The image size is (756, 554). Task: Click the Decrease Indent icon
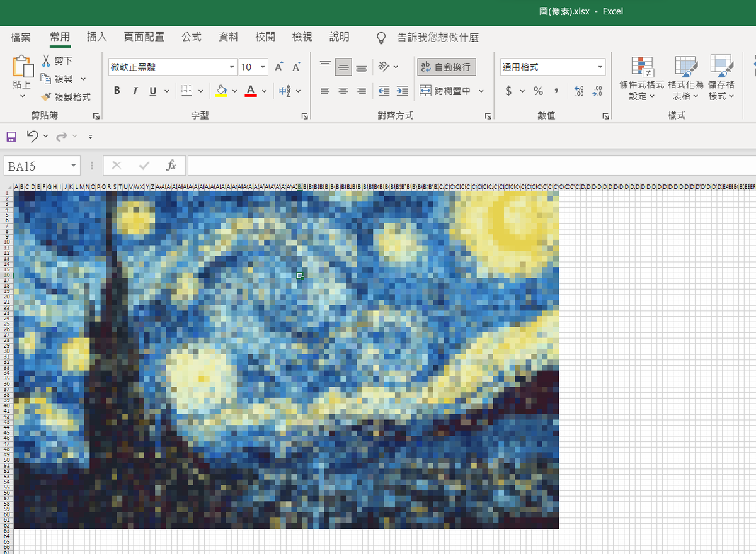coord(384,91)
